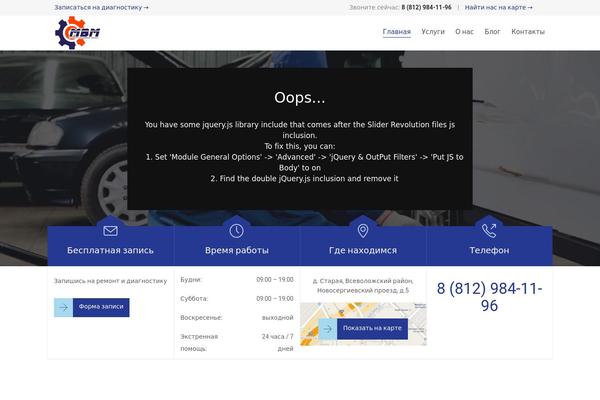The image size is (600, 400).
Task: Select the Где находимся heading
Action: [363, 250]
